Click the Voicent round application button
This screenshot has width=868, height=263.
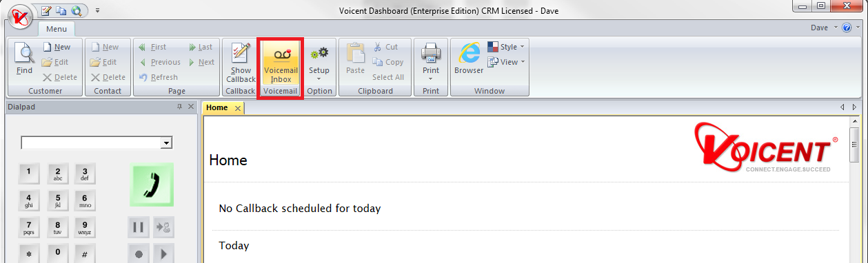pos(19,15)
